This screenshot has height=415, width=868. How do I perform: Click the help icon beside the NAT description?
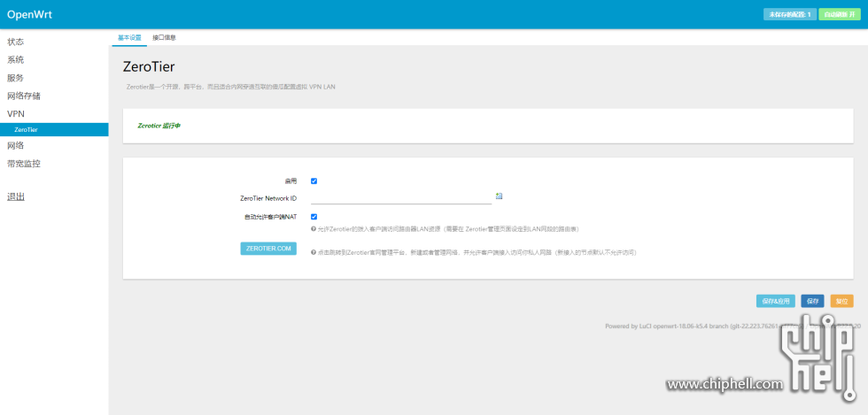pyautogui.click(x=314, y=229)
